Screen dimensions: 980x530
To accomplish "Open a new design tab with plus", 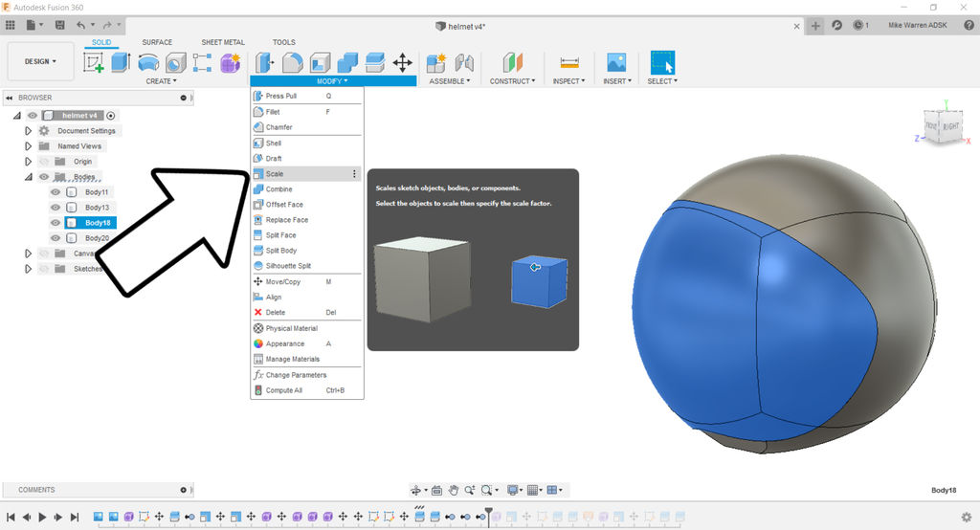I will [x=815, y=26].
